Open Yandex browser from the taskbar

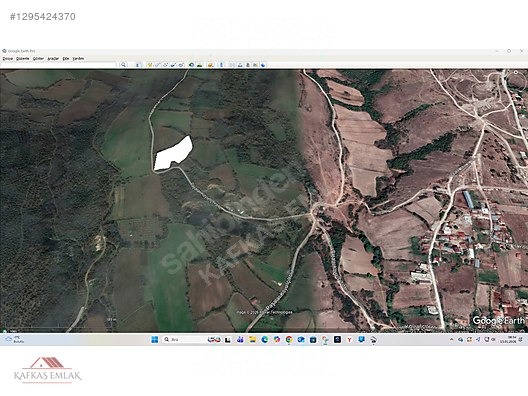point(349,340)
